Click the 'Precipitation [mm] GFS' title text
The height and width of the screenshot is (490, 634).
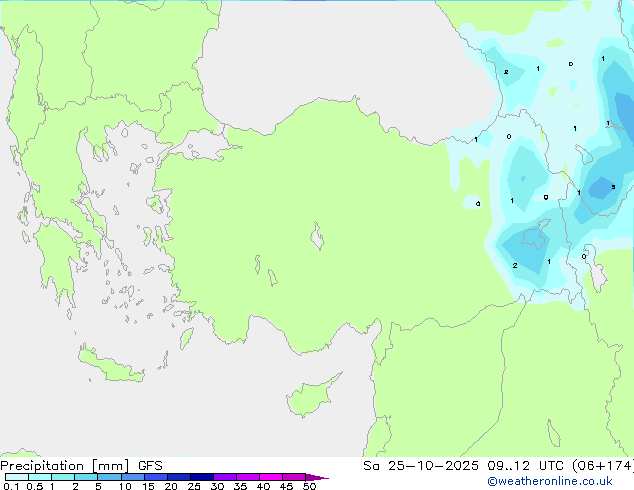tap(81, 466)
